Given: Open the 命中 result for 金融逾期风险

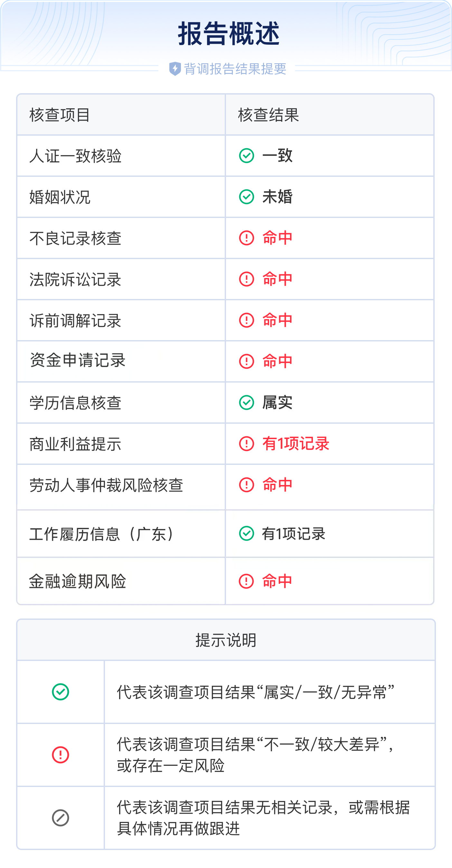Looking at the screenshot, I should pyautogui.click(x=277, y=581).
